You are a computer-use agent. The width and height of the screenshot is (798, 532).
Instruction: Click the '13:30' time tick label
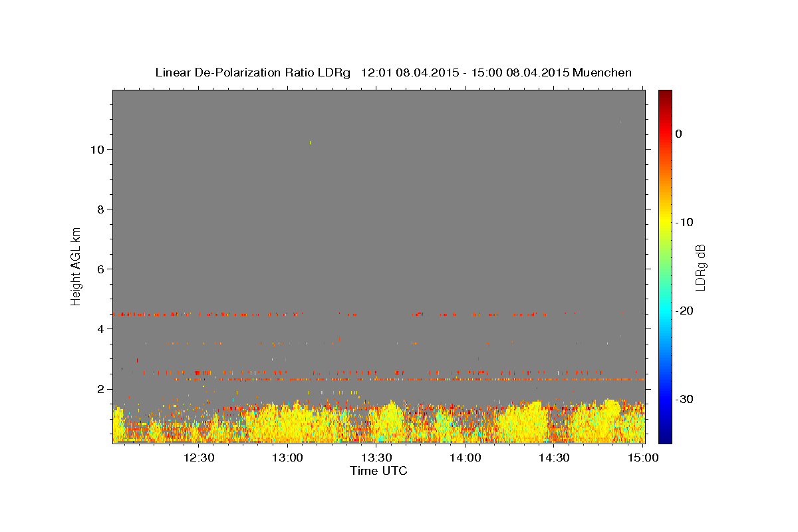(x=376, y=458)
